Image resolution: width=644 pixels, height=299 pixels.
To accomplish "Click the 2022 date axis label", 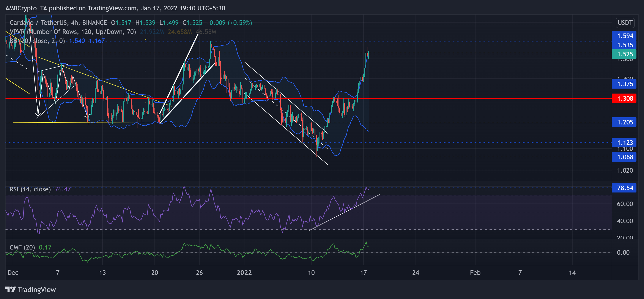I will tap(244, 272).
